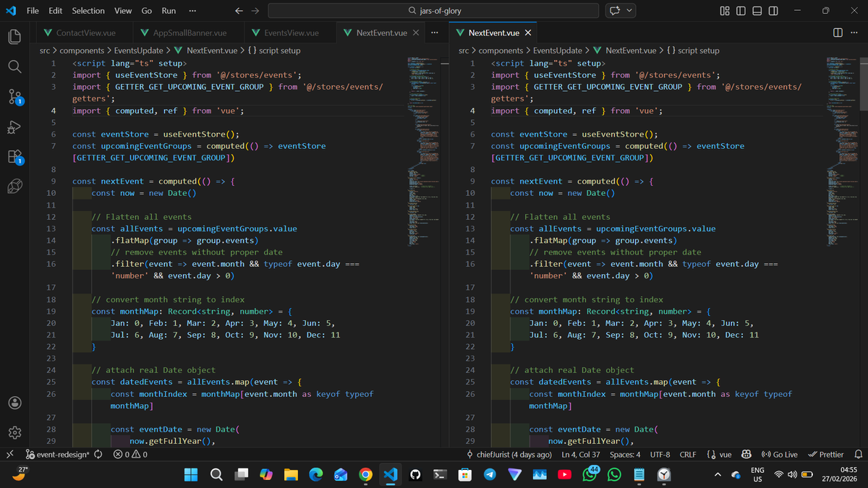Open the Selection menu
The height and width of the screenshot is (488, 868).
pos(88,11)
